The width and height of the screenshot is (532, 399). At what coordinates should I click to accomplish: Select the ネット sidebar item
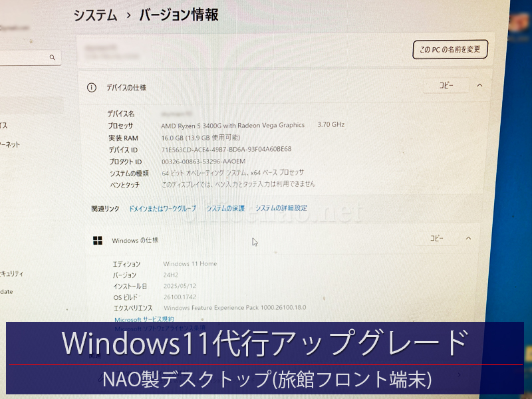(x=10, y=144)
